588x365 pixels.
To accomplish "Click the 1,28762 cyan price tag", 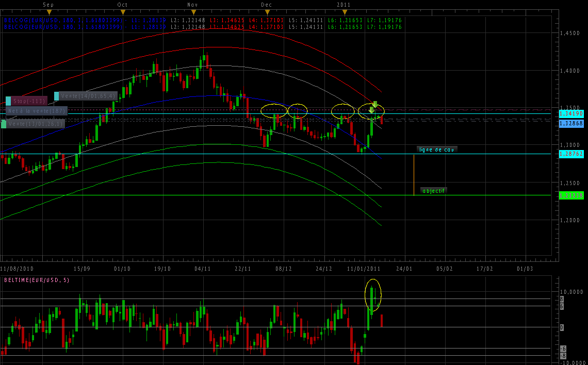I will coord(571,154).
